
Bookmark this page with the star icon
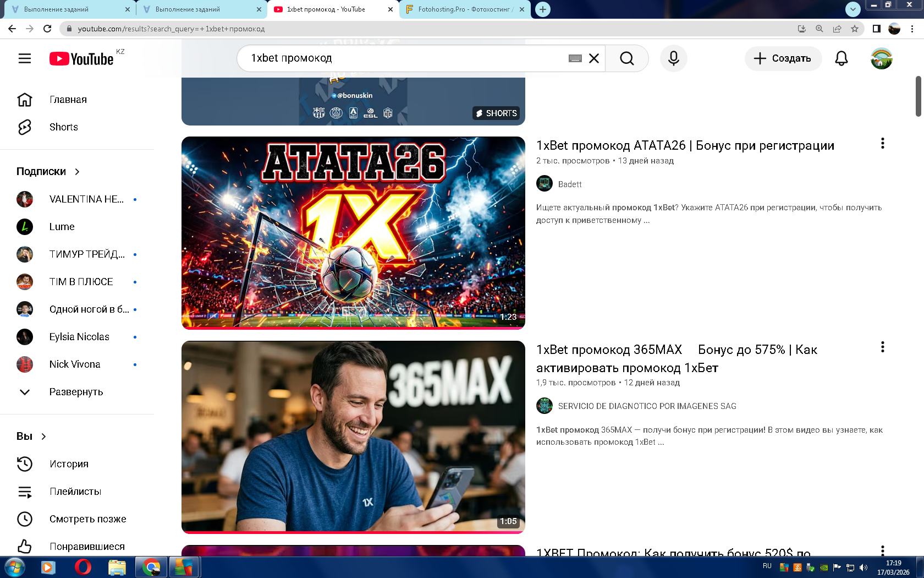pos(855,29)
